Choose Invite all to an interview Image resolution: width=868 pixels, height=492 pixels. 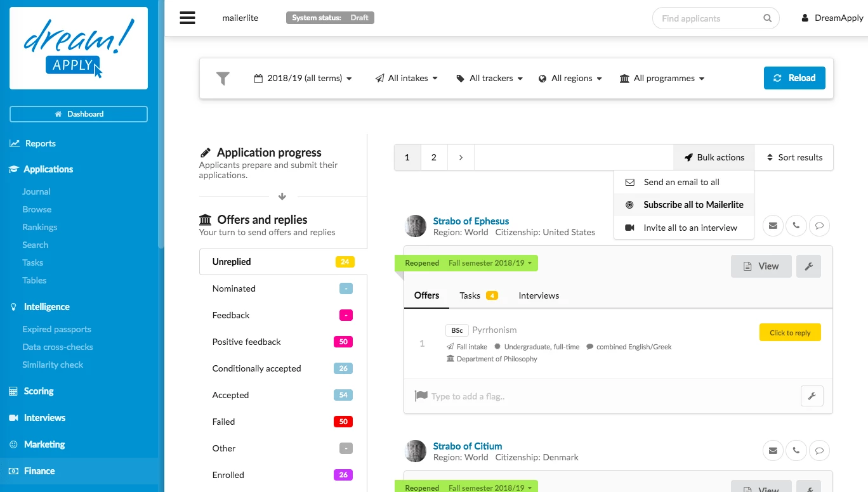tap(690, 228)
